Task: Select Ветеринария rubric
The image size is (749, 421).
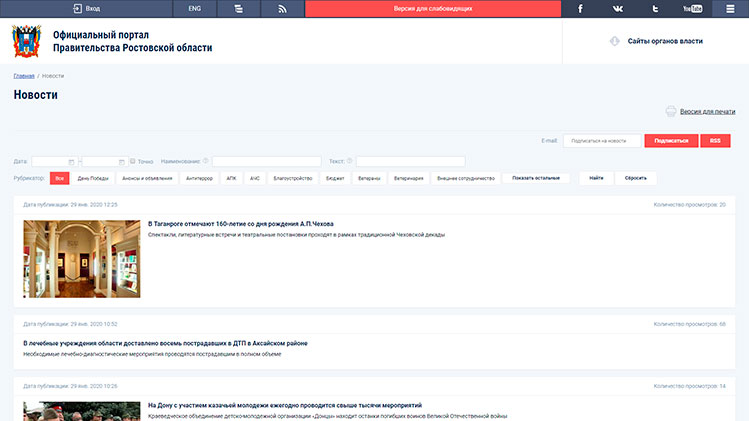Action: (408, 178)
